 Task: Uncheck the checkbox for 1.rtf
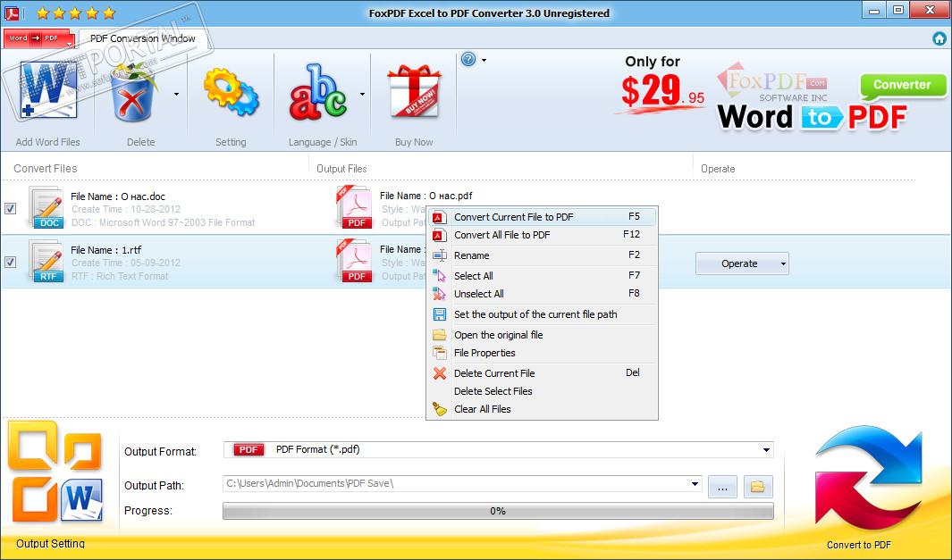pos(11,262)
